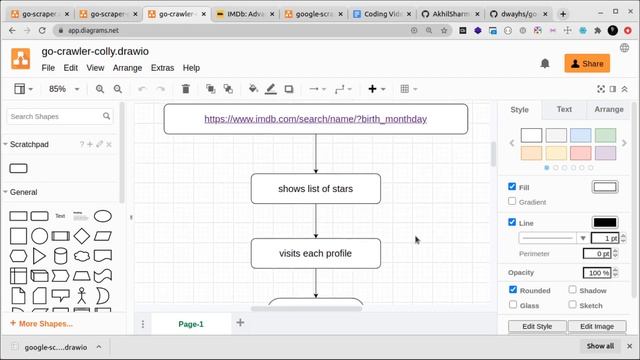The width and height of the screenshot is (640, 360).
Task: Open the File menu
Action: click(x=48, y=68)
